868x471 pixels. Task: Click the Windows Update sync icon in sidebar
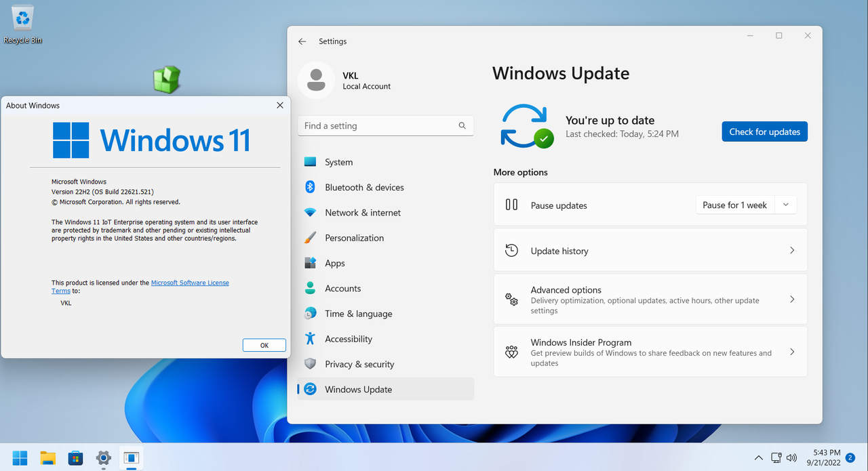[310, 389]
